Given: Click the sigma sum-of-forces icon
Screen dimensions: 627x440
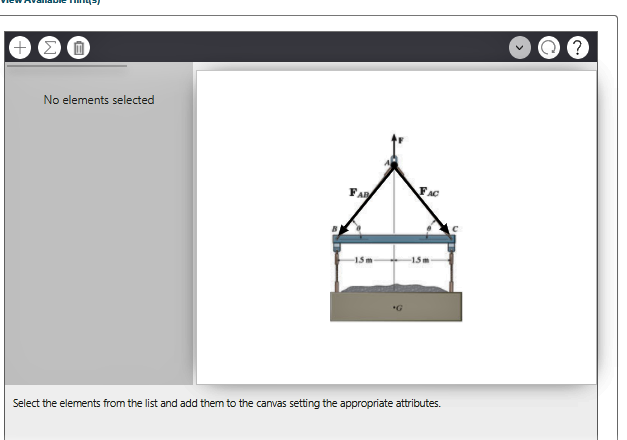Looking at the screenshot, I should (49, 48).
